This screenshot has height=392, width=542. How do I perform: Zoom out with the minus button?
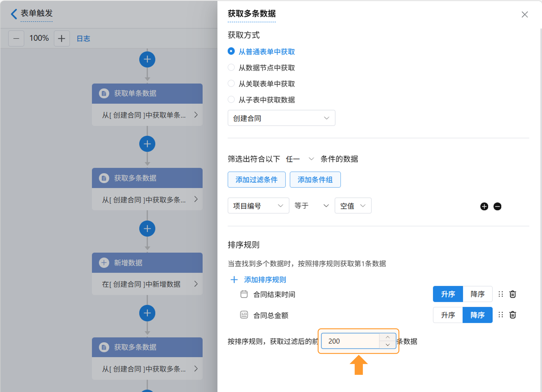16,38
